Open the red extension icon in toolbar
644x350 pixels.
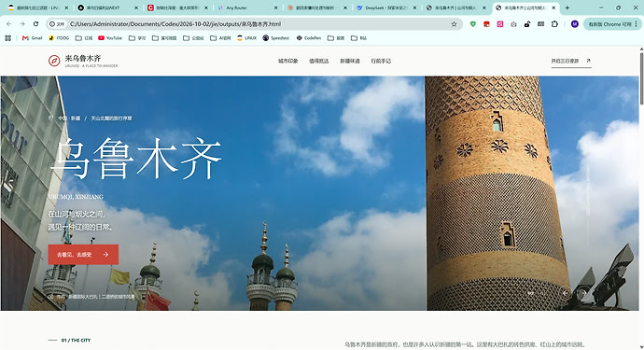tap(486, 24)
